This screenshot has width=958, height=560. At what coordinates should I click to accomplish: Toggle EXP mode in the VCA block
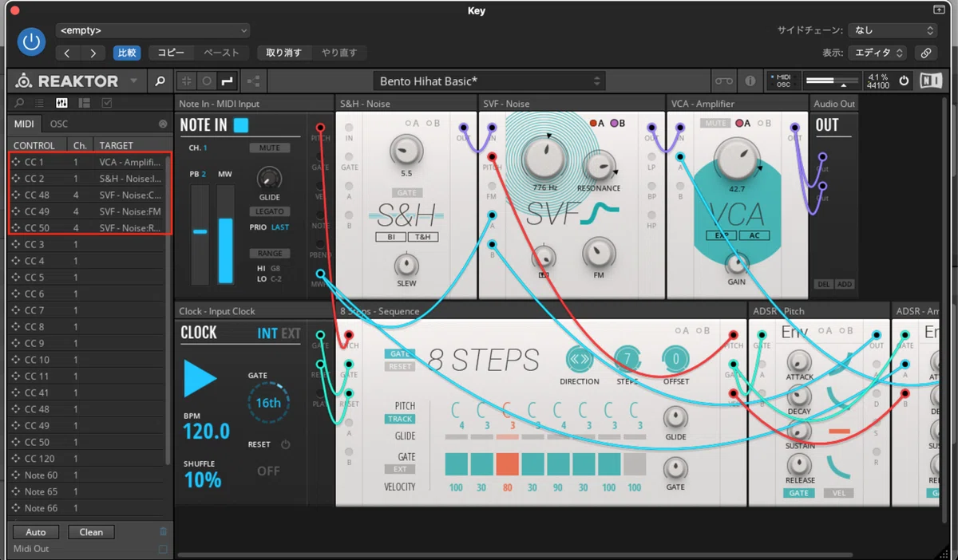721,235
